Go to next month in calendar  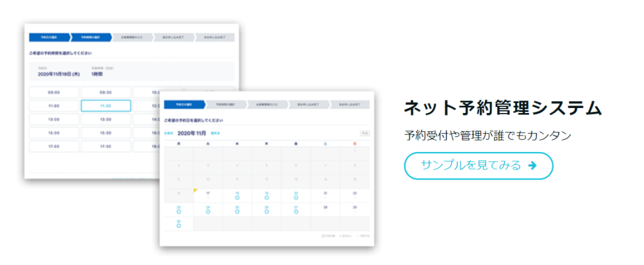(x=215, y=133)
